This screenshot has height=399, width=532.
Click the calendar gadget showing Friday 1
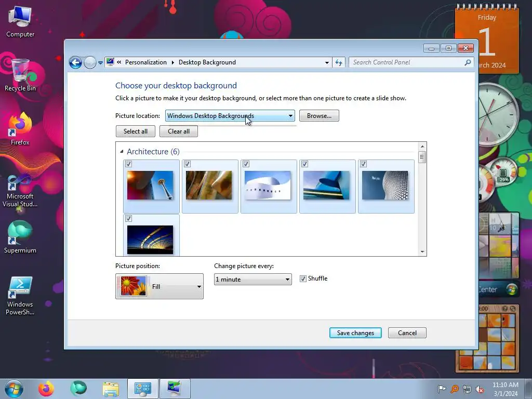pos(487,39)
